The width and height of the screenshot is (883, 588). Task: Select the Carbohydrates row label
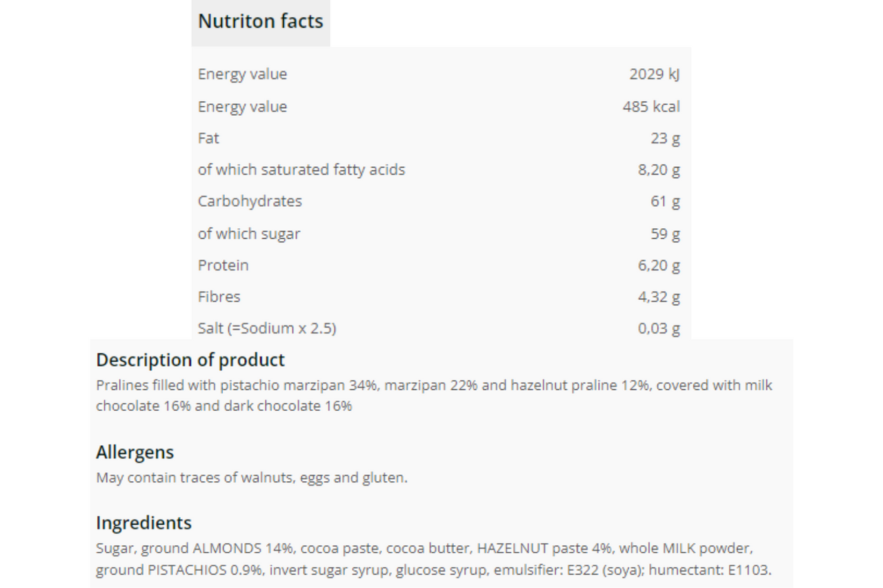(x=250, y=201)
